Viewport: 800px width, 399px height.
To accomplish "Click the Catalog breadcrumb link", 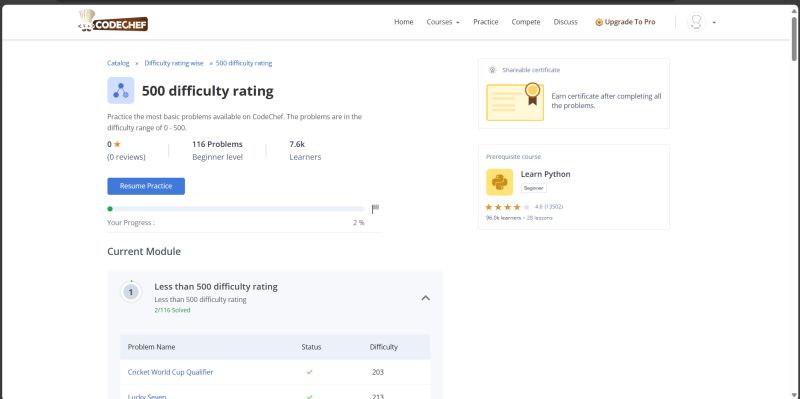I will click(x=118, y=63).
